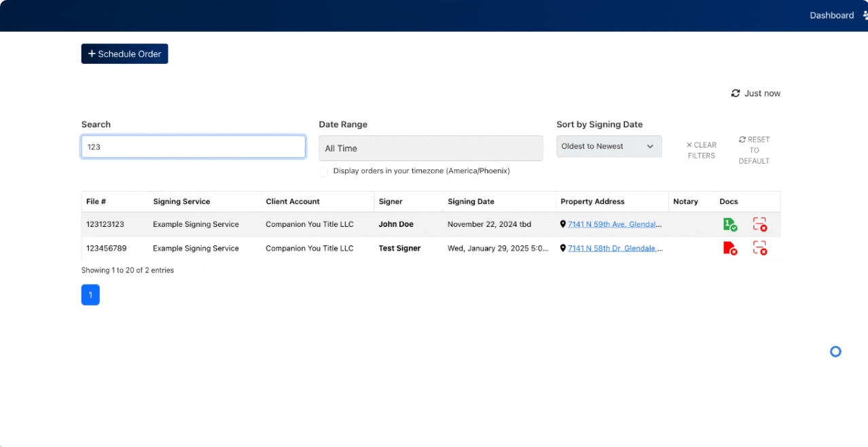This screenshot has height=447, width=868.
Task: Click the red scan icon in John Doe's row
Action: point(759,225)
